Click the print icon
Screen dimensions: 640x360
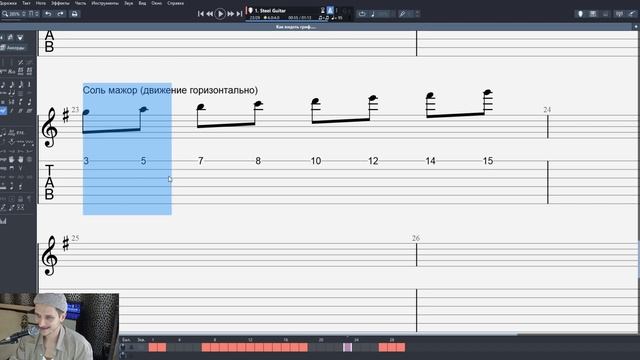coord(74,14)
